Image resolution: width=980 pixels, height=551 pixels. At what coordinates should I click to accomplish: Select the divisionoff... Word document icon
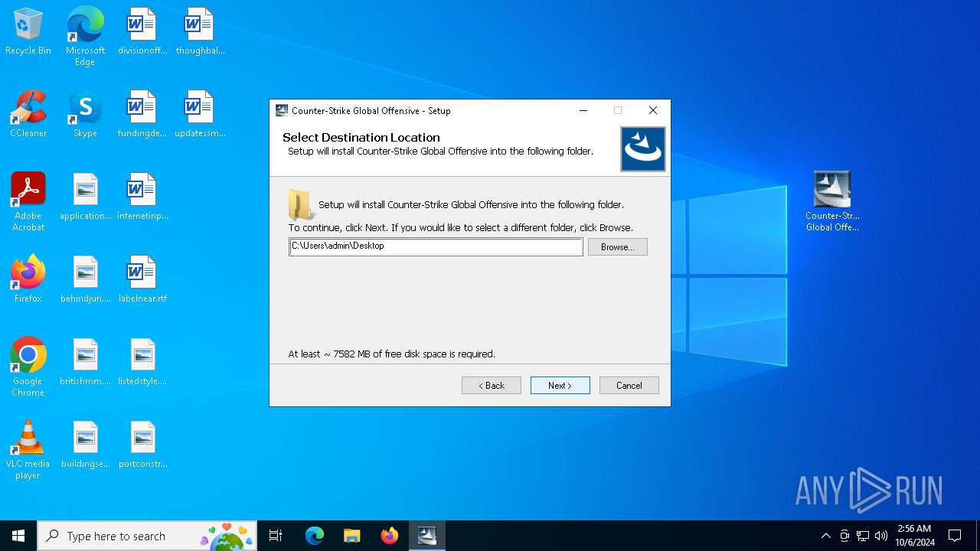click(x=142, y=32)
